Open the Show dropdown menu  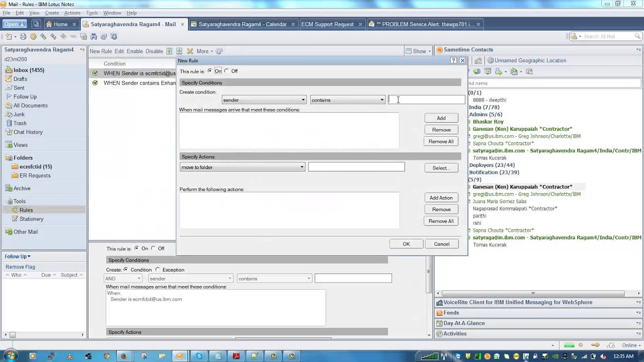(x=419, y=51)
